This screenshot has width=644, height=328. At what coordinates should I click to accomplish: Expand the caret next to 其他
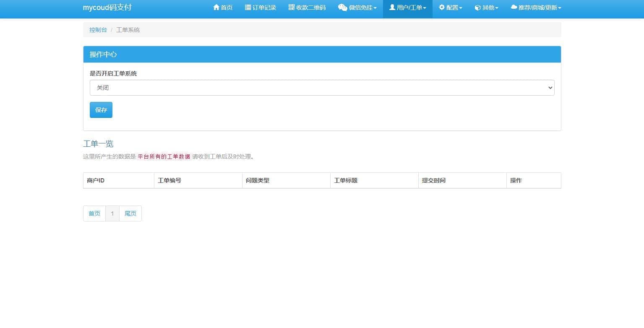pyautogui.click(x=497, y=8)
